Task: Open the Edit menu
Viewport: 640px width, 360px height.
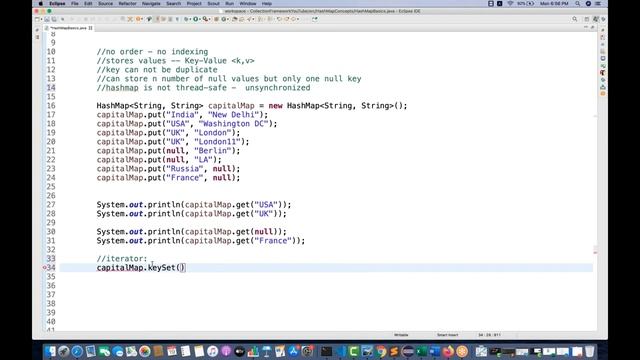Action: [88, 4]
